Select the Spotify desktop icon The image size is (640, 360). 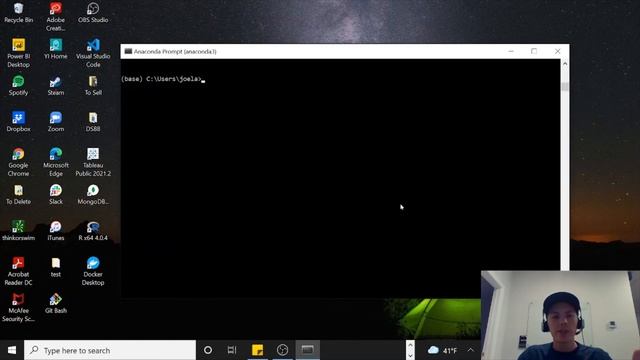pos(18,85)
